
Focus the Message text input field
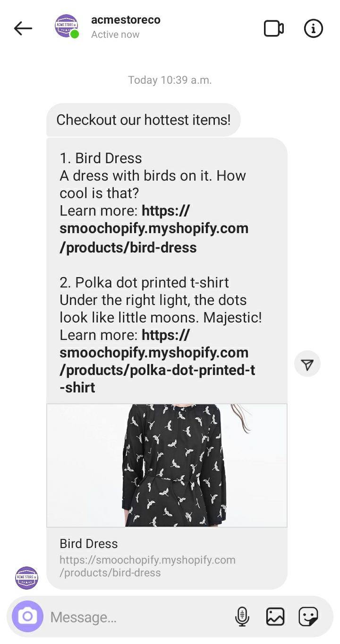(137, 617)
